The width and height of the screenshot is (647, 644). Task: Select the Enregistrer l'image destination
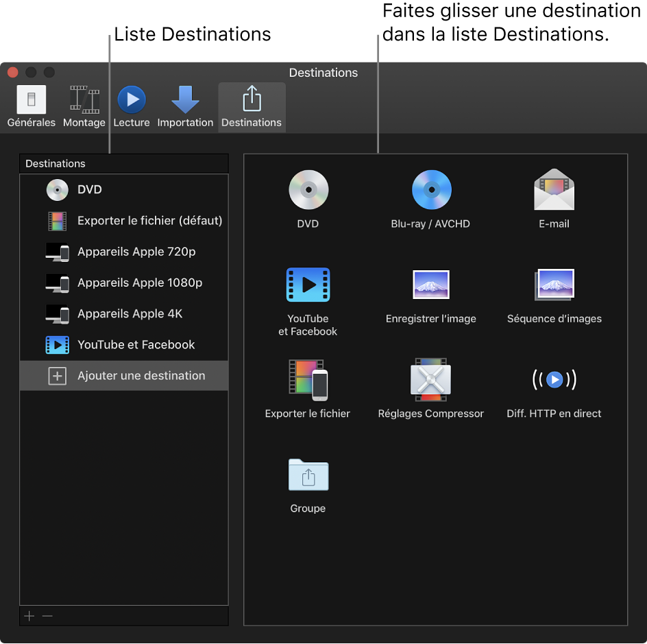click(x=430, y=284)
